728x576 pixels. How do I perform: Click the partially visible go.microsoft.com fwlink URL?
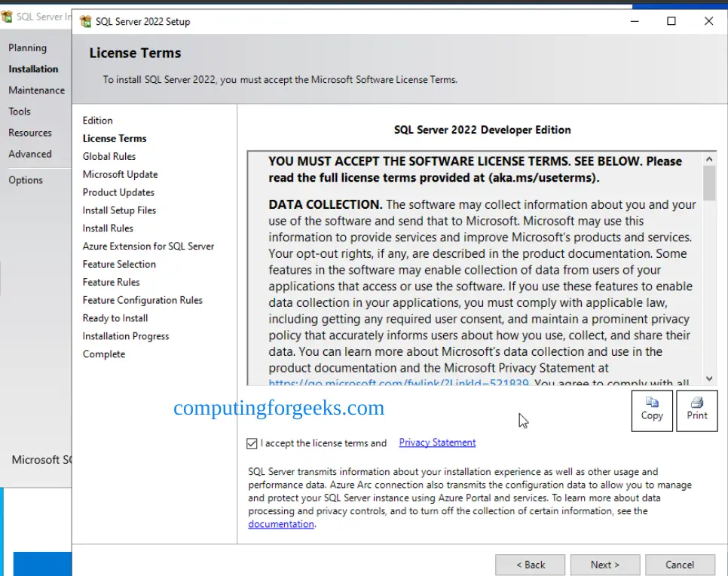[399, 382]
